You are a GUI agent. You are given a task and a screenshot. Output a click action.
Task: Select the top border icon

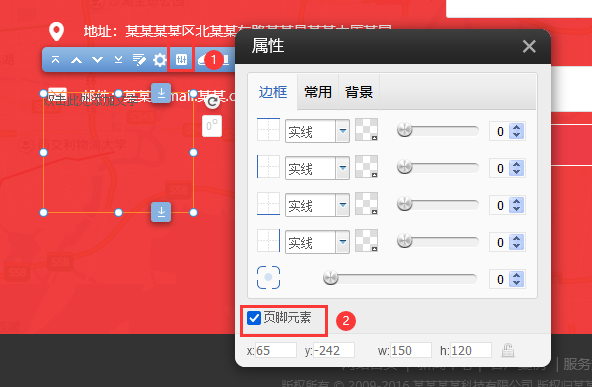tap(268, 130)
